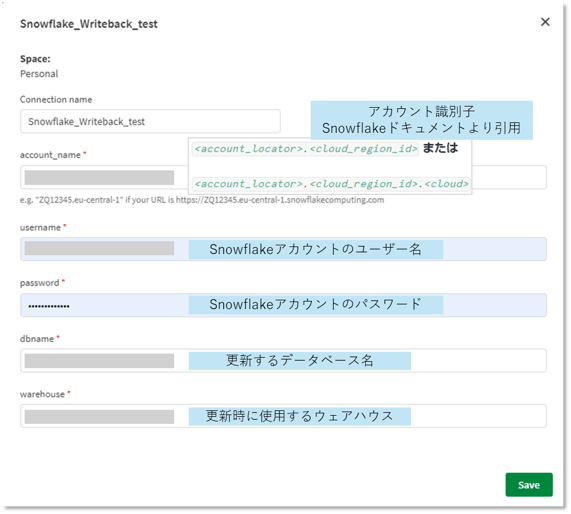Viewport: 571px width, 514px height.
Task: Focus the account_name input field
Action: click(x=283, y=177)
